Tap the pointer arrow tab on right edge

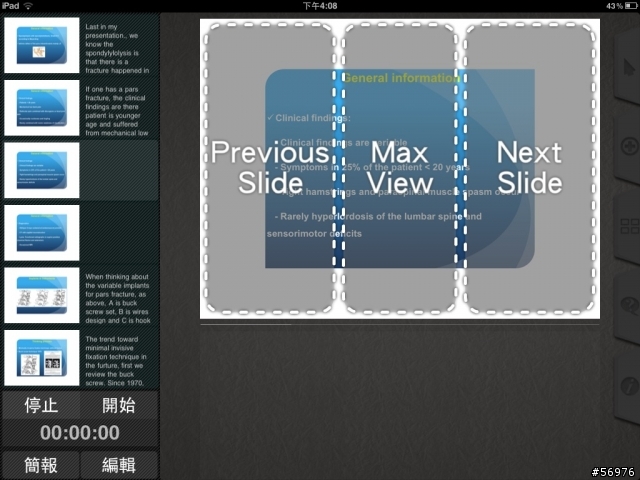tap(629, 67)
